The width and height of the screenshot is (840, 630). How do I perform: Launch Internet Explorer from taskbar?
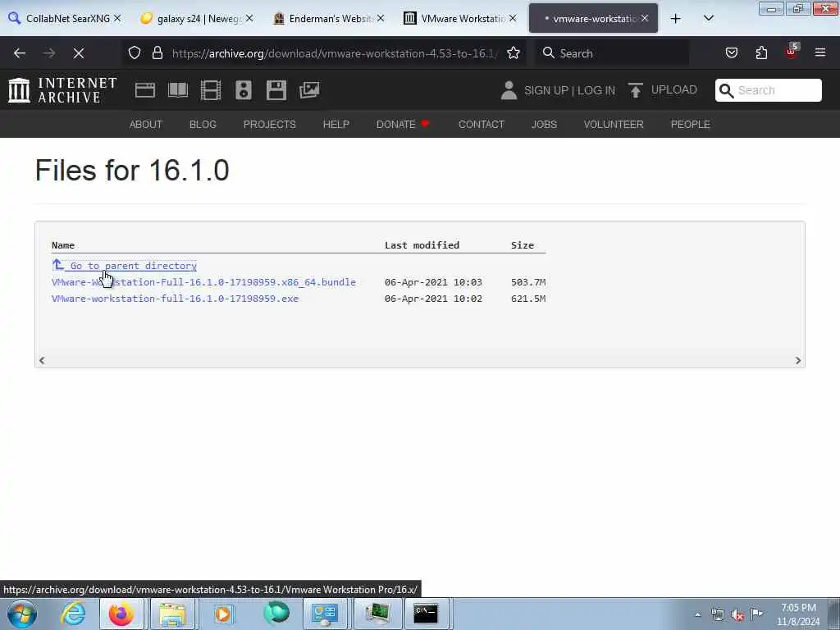[x=73, y=614]
